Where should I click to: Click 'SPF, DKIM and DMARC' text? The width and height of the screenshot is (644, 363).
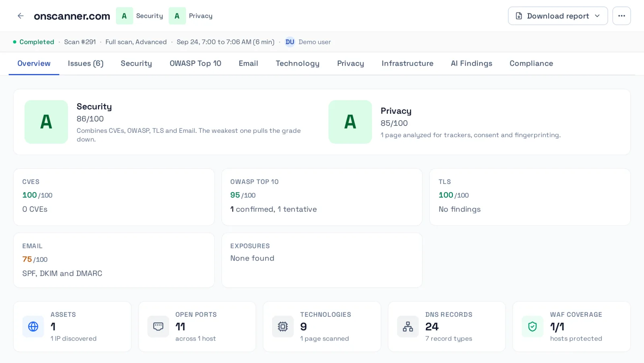pos(62,273)
